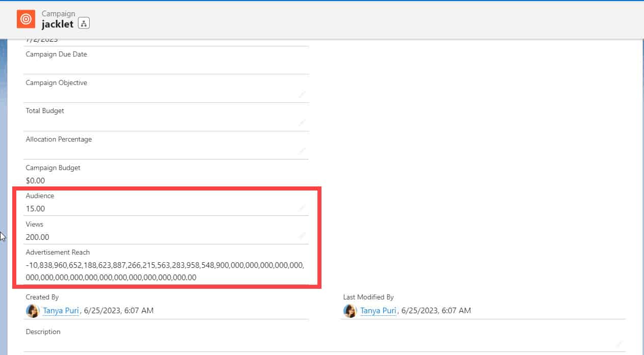The image size is (644, 355).
Task: Click the campaign name jacklet
Action: pos(58,24)
